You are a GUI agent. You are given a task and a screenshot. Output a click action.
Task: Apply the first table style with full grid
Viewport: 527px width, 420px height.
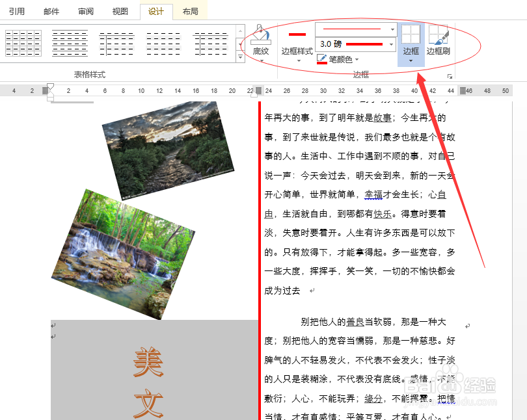(23, 43)
